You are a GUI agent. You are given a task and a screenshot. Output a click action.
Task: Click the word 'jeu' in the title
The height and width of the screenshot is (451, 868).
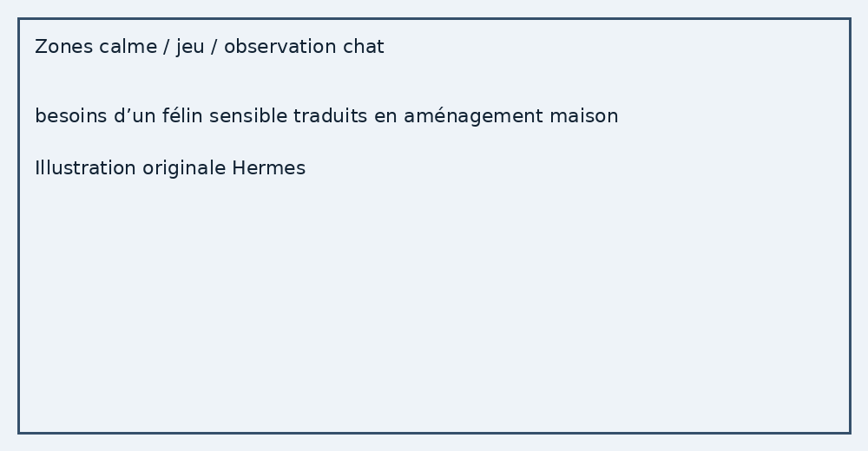tap(190, 48)
